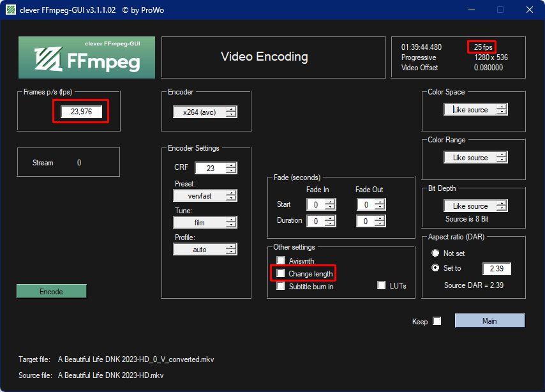Viewport: 545px width, 392px height.
Task: Click the duration 01:39:44.480 text
Action: (421, 47)
